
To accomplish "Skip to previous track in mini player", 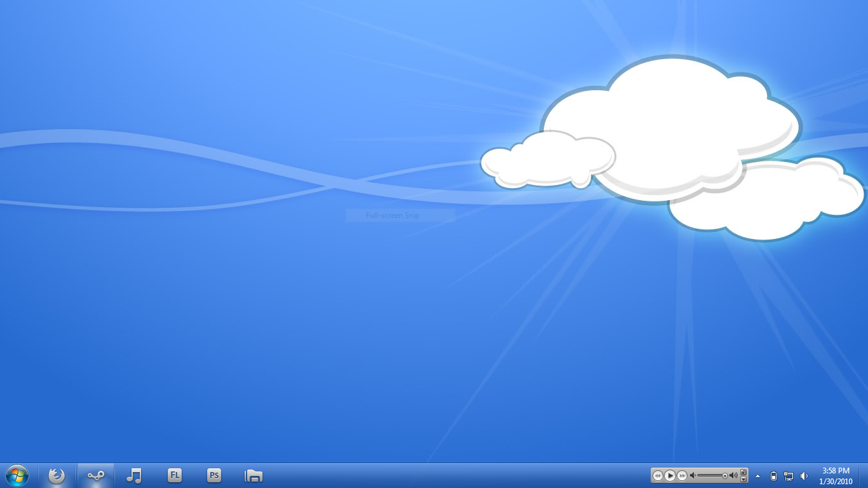I will 658,475.
